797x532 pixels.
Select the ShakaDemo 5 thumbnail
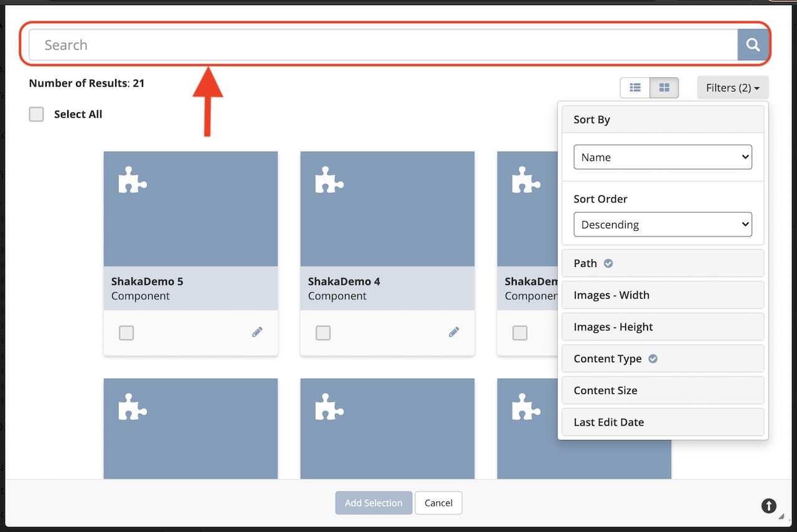[x=191, y=209]
